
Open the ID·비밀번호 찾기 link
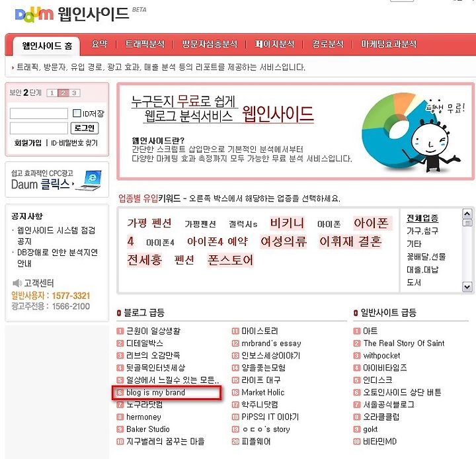(x=74, y=143)
